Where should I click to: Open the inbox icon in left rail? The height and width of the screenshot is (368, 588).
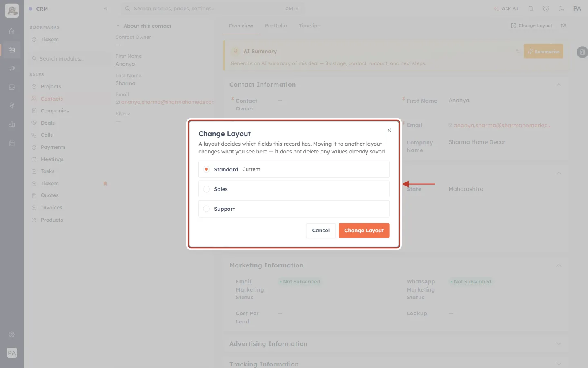[12, 87]
